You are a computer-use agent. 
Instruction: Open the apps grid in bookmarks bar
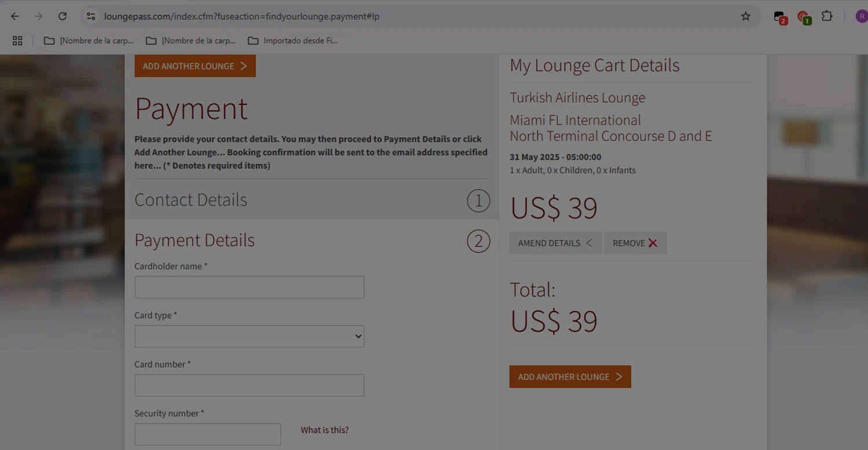click(17, 41)
